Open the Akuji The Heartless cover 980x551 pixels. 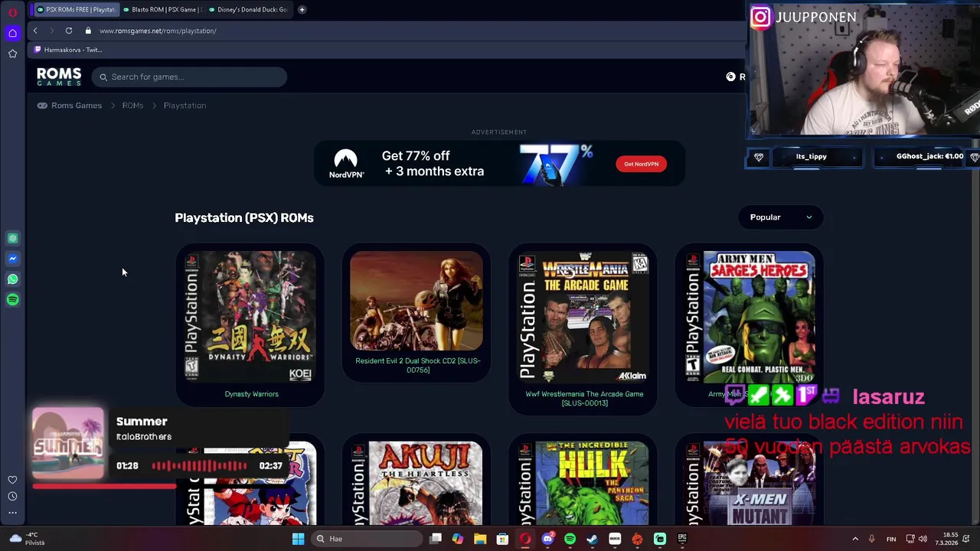tap(416, 483)
